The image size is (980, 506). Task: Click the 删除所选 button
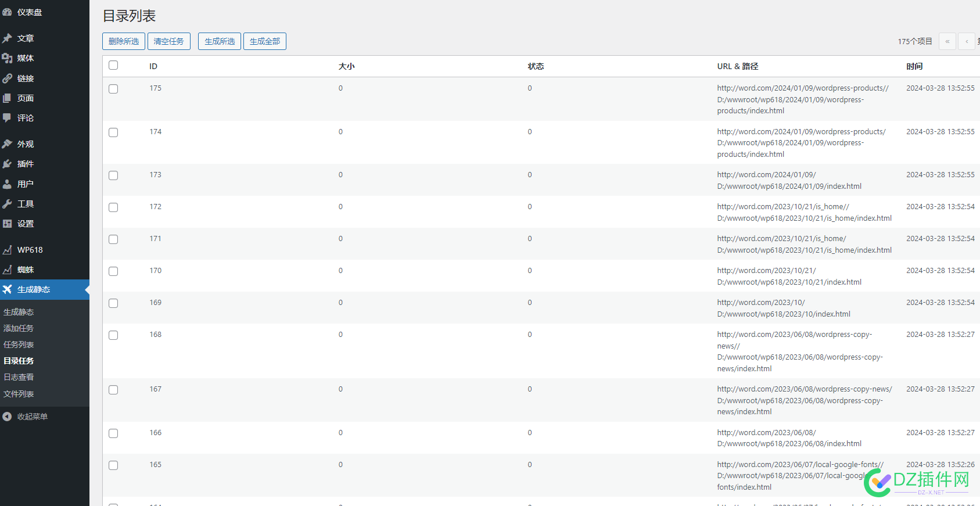124,41
